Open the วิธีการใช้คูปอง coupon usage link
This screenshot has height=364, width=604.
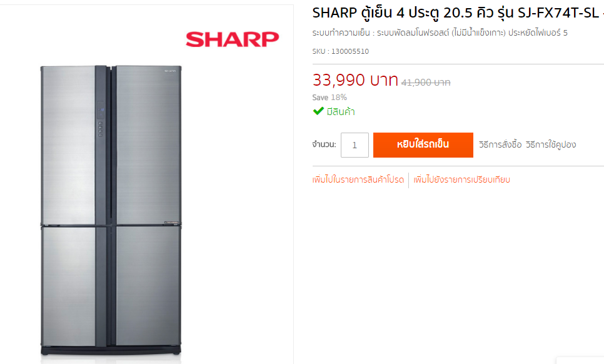[550, 145]
